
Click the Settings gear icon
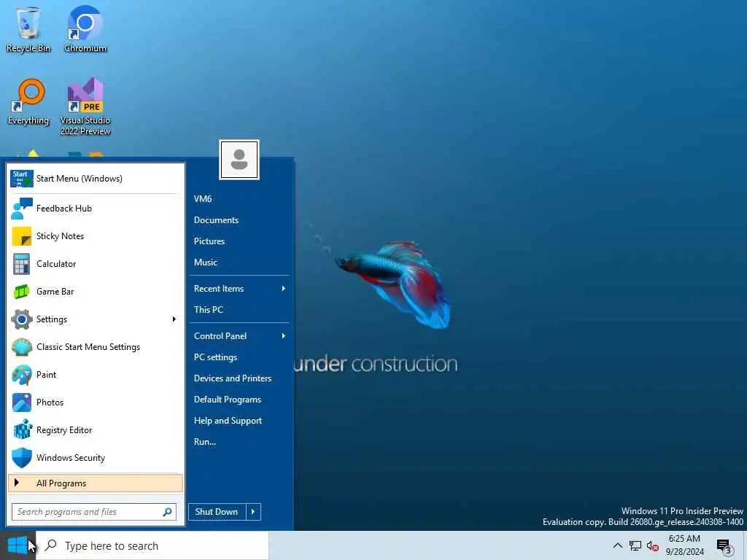pyautogui.click(x=21, y=319)
